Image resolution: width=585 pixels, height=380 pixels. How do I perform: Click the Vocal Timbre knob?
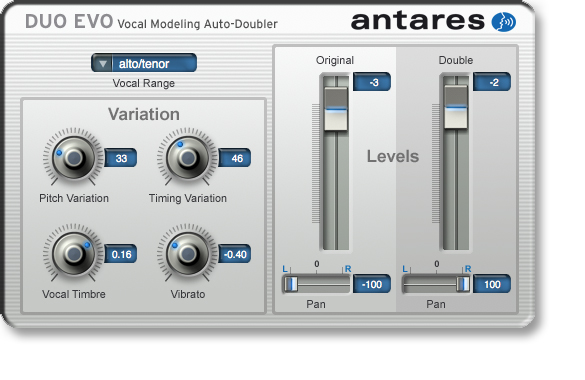[73, 254]
